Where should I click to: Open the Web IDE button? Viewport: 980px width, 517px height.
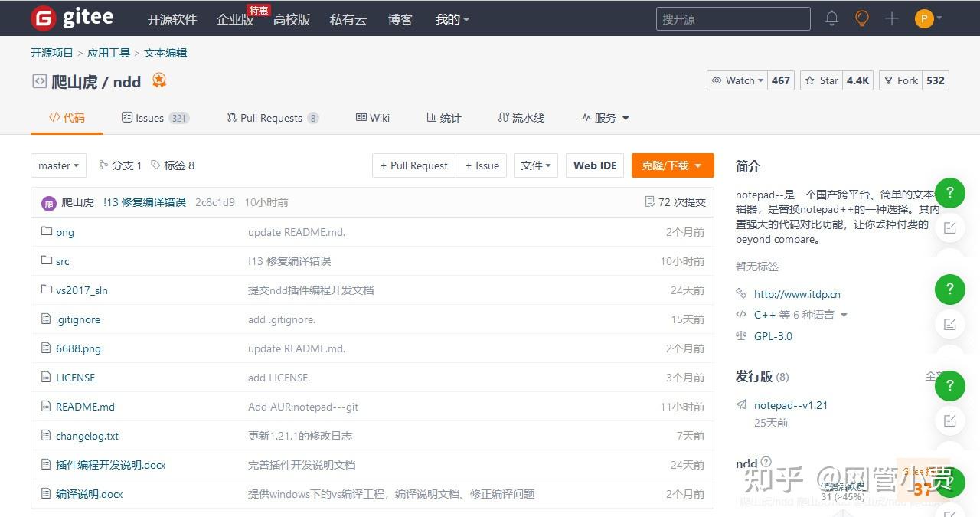595,165
